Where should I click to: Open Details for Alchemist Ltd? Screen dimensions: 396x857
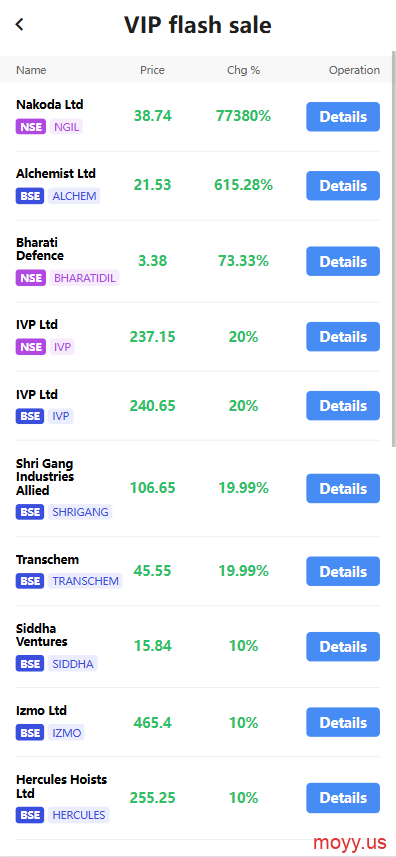[342, 186]
